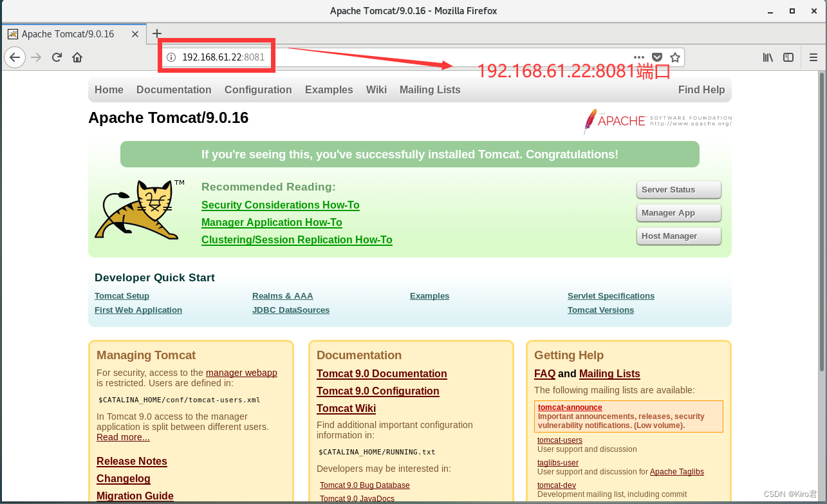
Task: Click the Host Manager button
Action: point(679,236)
